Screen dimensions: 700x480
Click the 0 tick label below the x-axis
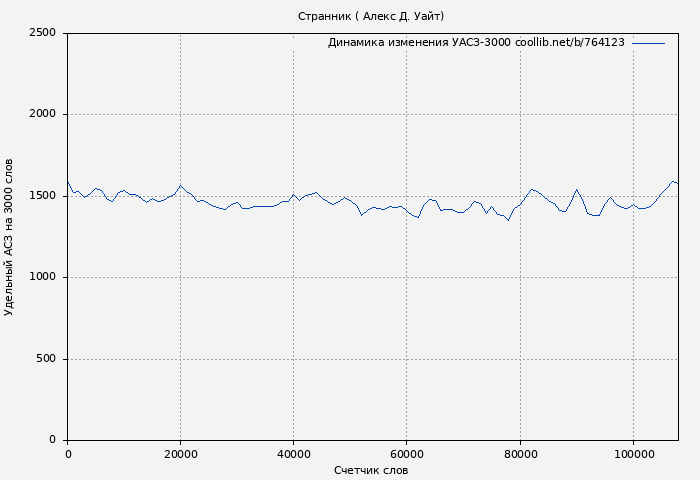68,454
